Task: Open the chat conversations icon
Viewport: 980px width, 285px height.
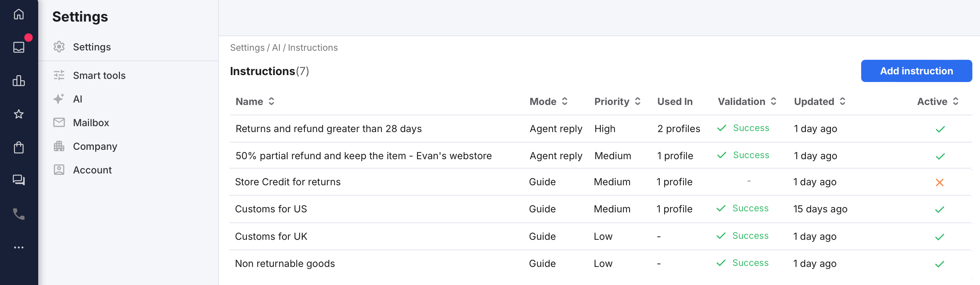Action: (19, 180)
